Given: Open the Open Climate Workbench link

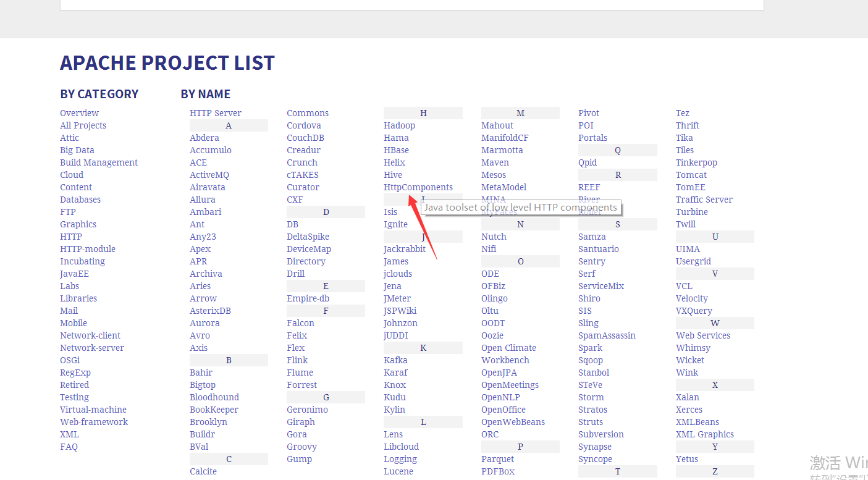Looking at the screenshot, I should (508, 354).
